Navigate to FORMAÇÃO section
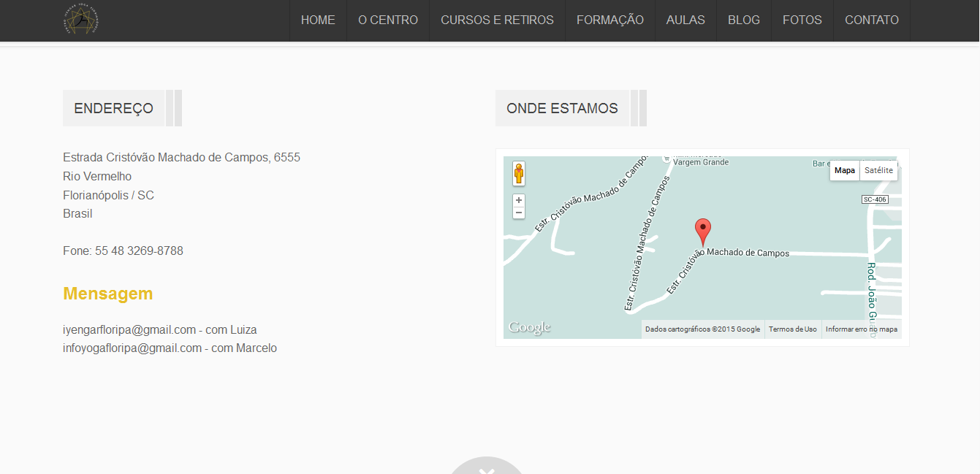 tap(610, 20)
